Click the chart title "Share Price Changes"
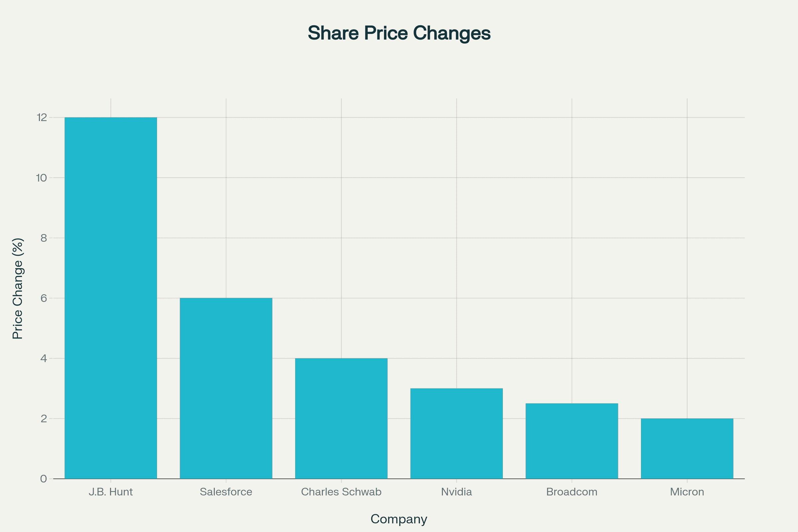The image size is (798, 532). [399, 33]
